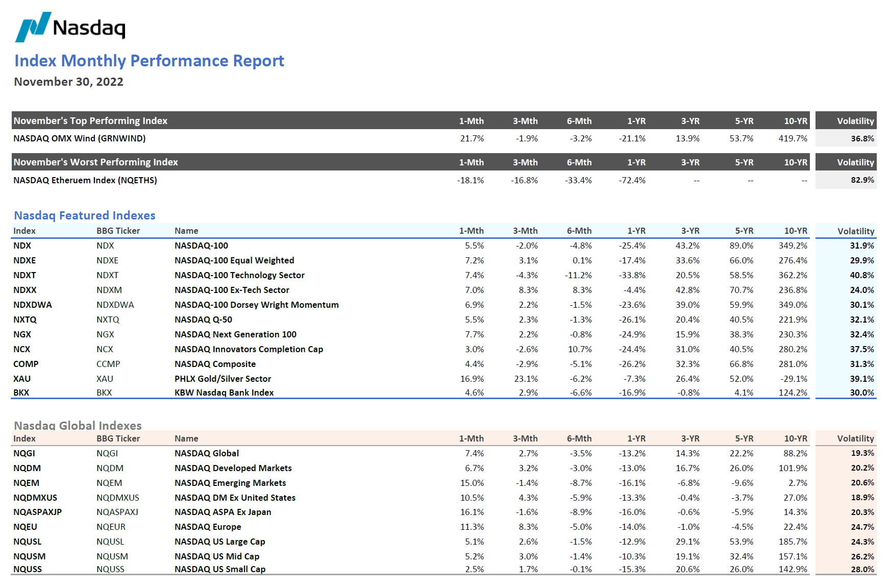Click BBG Ticker column header in Featured Indexes
Image resolution: width=889 pixels, height=588 pixels.
(x=118, y=231)
